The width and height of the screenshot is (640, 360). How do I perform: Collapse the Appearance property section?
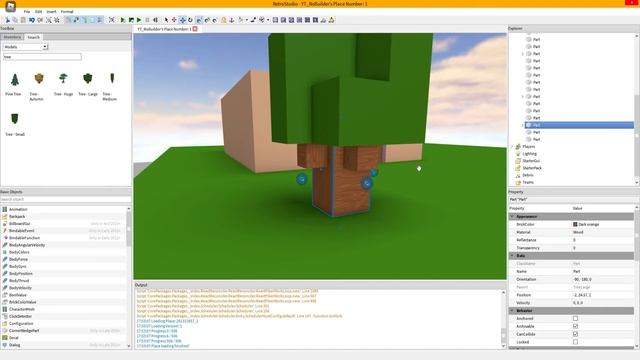(x=513, y=217)
